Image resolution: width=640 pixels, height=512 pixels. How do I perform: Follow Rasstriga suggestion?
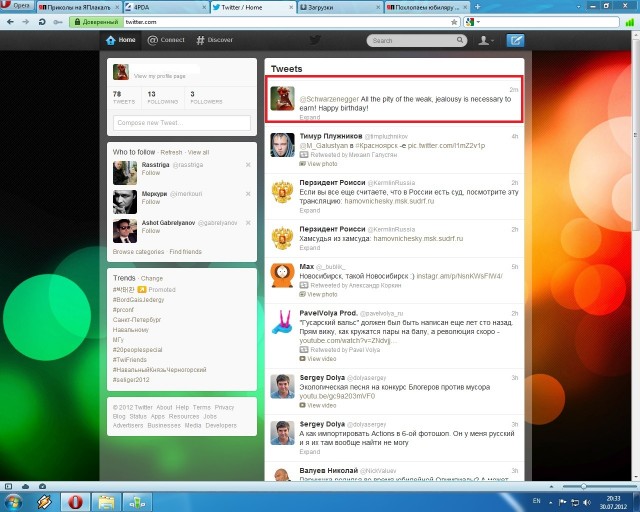click(x=151, y=173)
